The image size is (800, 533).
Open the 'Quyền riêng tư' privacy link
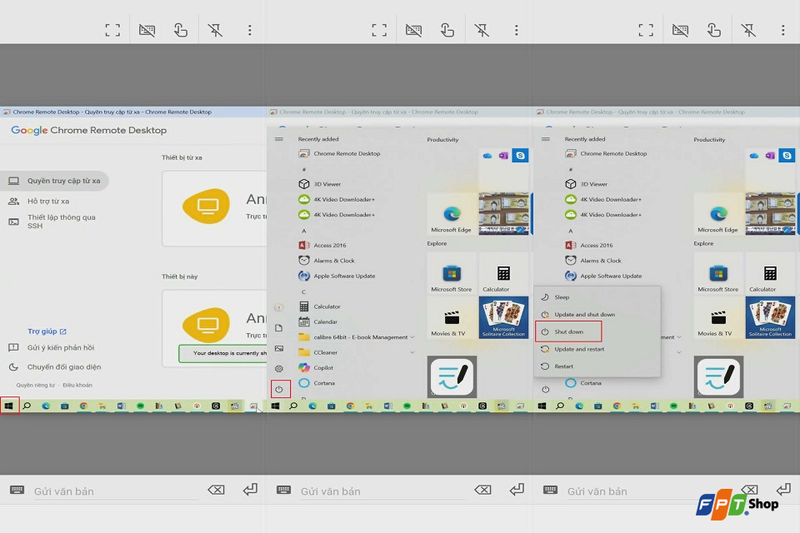coord(35,385)
